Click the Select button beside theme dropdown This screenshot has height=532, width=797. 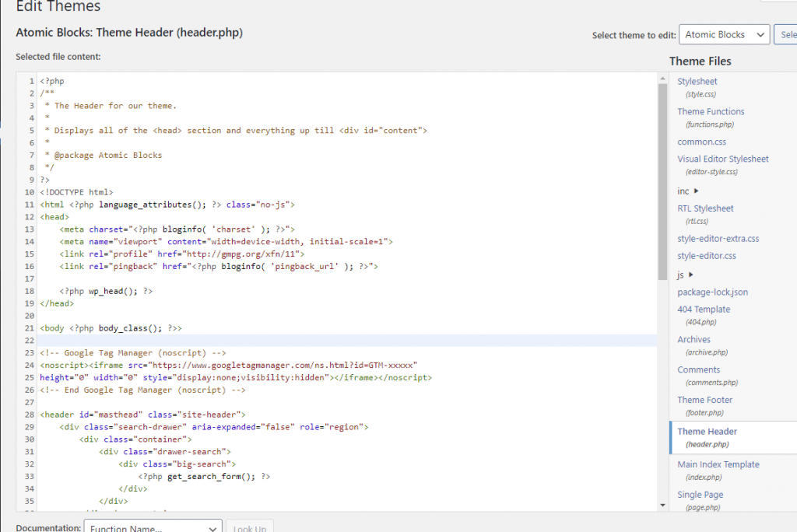[786, 35]
